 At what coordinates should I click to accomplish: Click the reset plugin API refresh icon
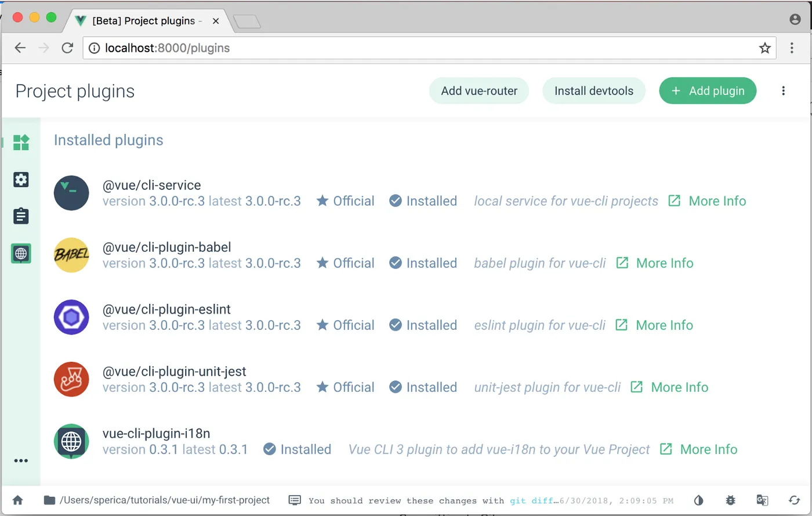pyautogui.click(x=794, y=500)
